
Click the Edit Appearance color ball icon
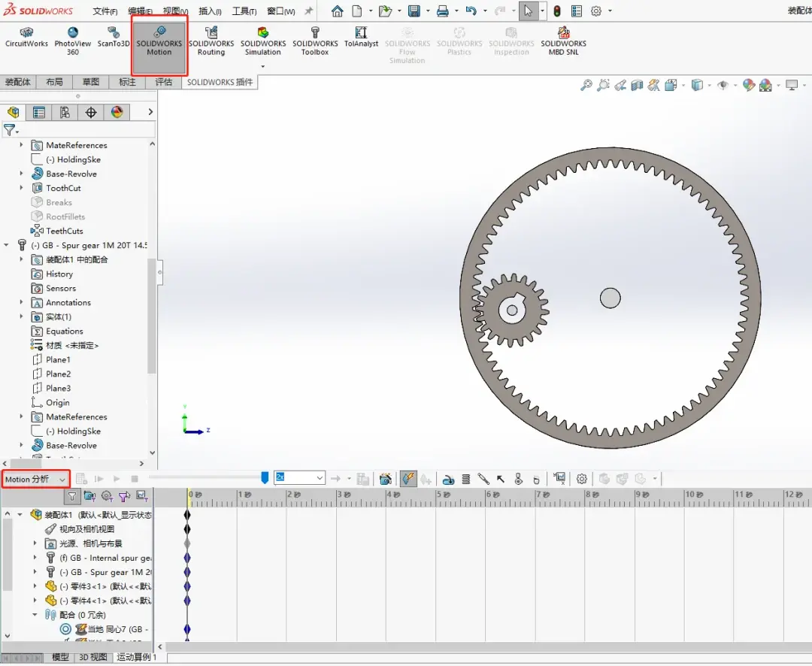(x=748, y=85)
